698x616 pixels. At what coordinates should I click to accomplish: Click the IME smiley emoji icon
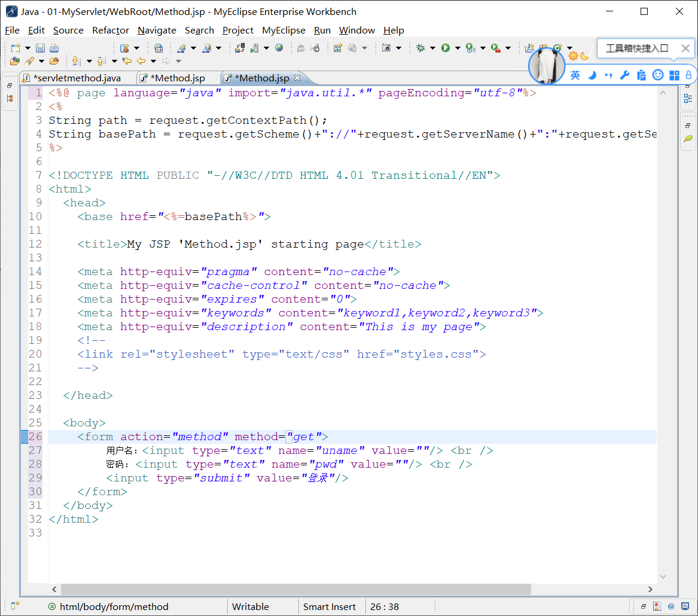[x=658, y=75]
